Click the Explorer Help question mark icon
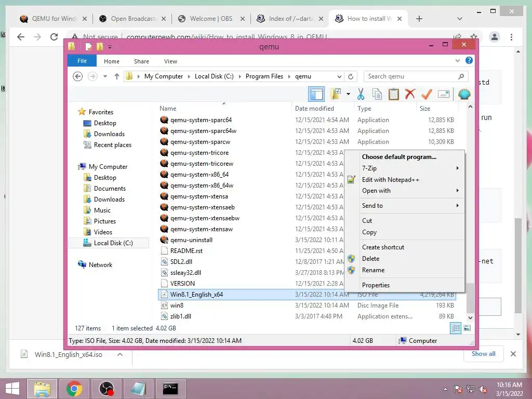The image size is (532, 399). (x=469, y=61)
